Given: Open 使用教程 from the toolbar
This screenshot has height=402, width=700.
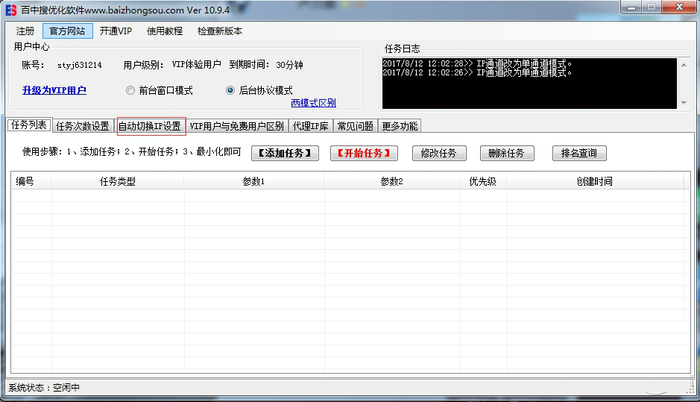Looking at the screenshot, I should pos(165,31).
